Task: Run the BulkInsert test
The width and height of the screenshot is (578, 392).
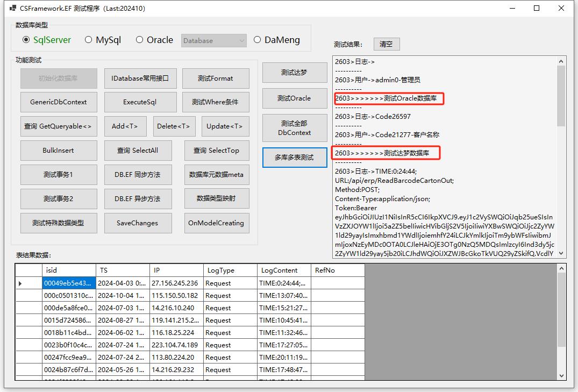Action: 59,151
